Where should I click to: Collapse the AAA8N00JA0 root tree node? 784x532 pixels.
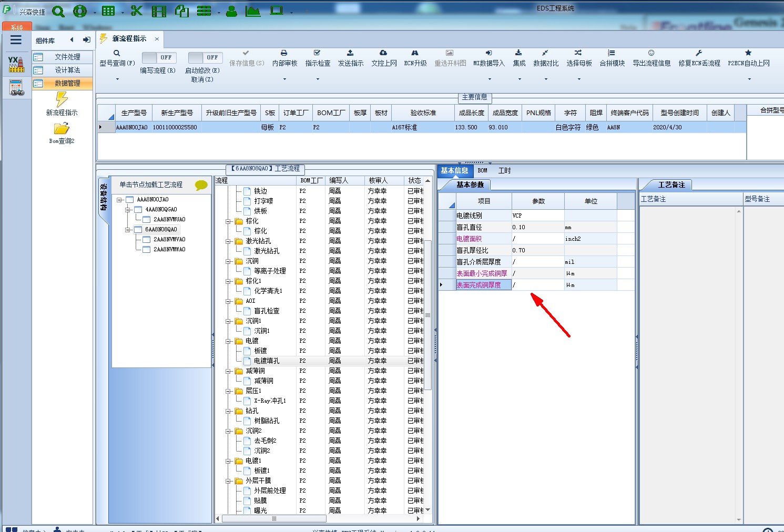click(119, 200)
